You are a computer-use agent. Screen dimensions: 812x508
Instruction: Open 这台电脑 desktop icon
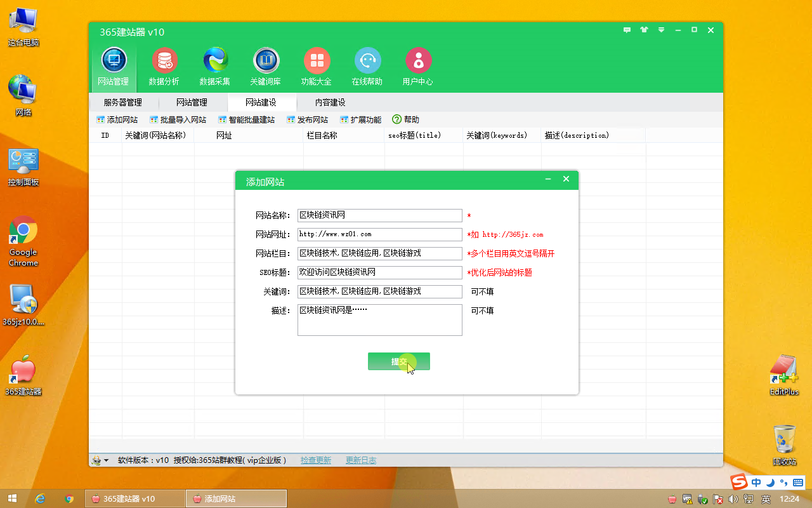pyautogui.click(x=23, y=28)
